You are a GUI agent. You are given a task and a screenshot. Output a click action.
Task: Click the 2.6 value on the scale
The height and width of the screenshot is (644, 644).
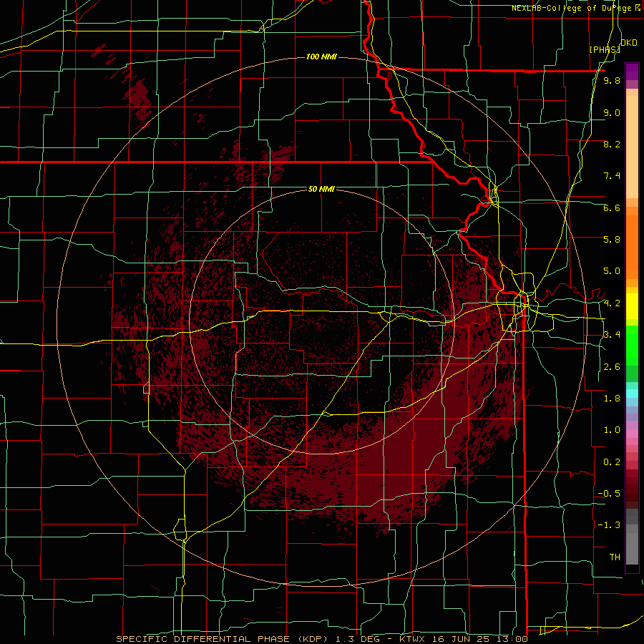point(612,367)
